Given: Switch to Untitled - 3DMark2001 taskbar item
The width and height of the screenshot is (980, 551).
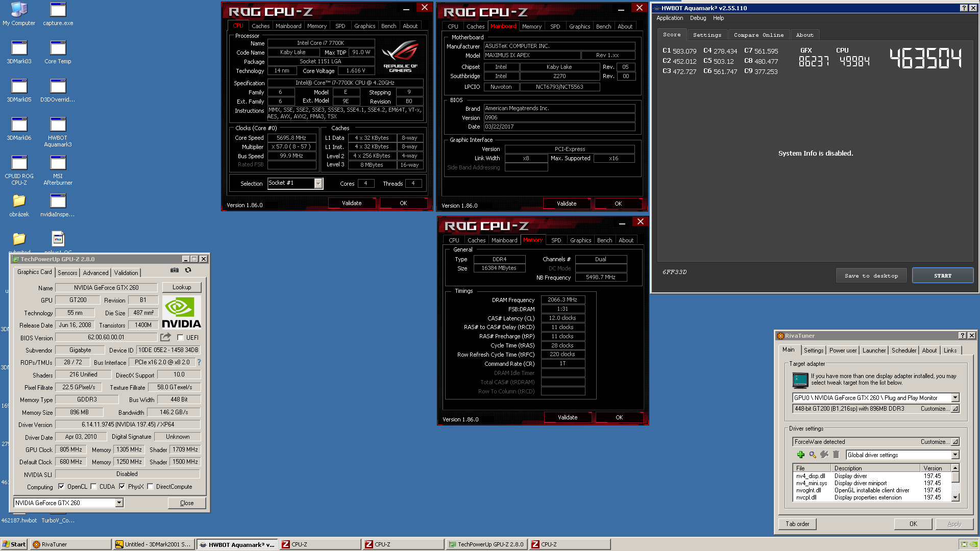Looking at the screenshot, I should click(x=154, y=544).
